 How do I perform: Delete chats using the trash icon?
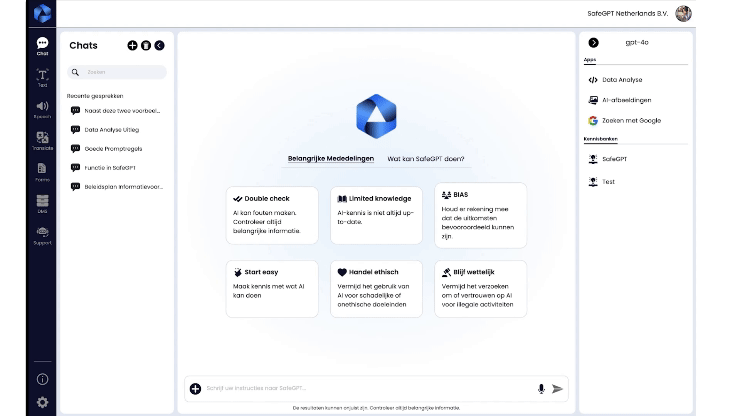pyautogui.click(x=146, y=45)
